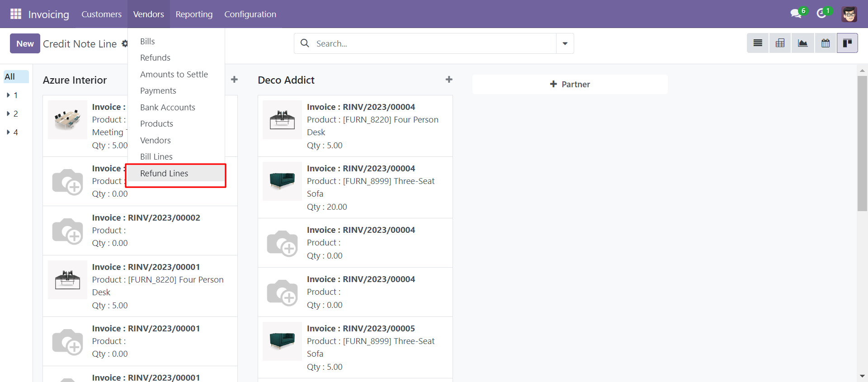Image resolution: width=868 pixels, height=382 pixels.
Task: Add a quick record in the Azure Interior column
Action: [x=234, y=80]
